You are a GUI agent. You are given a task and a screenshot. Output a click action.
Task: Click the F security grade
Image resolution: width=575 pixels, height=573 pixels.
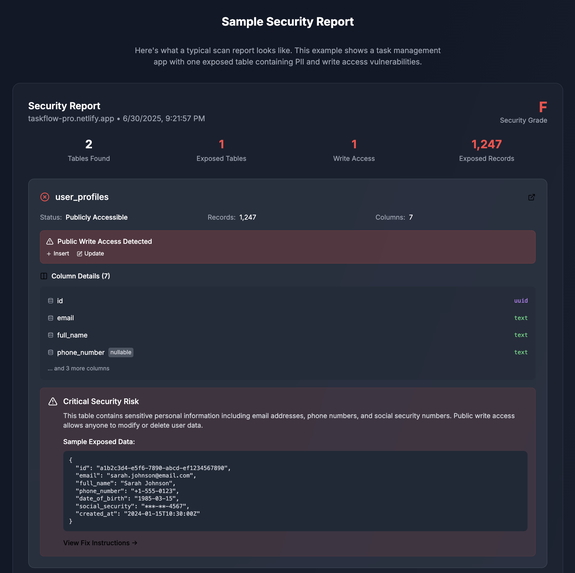tap(543, 107)
